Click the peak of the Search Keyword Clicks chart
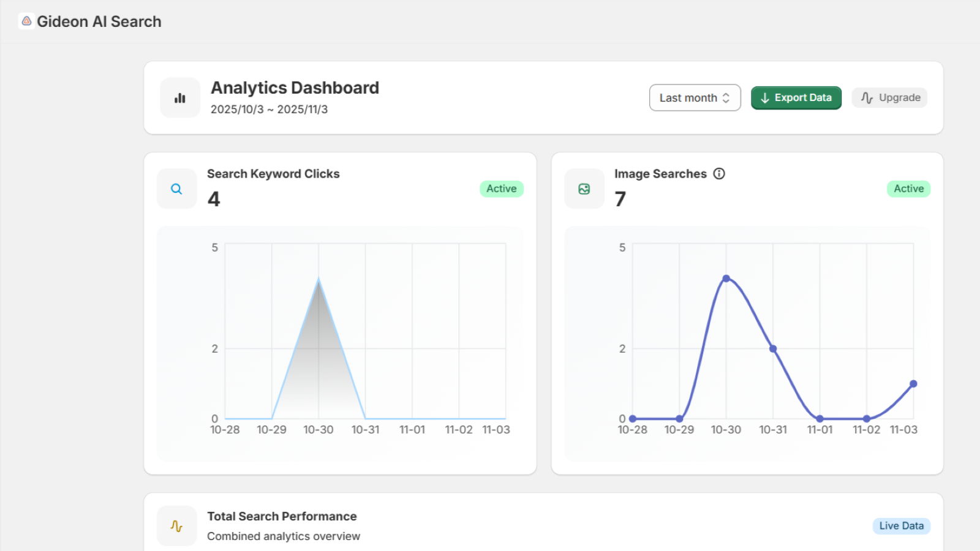Viewport: 980px width, 551px height. pos(318,280)
